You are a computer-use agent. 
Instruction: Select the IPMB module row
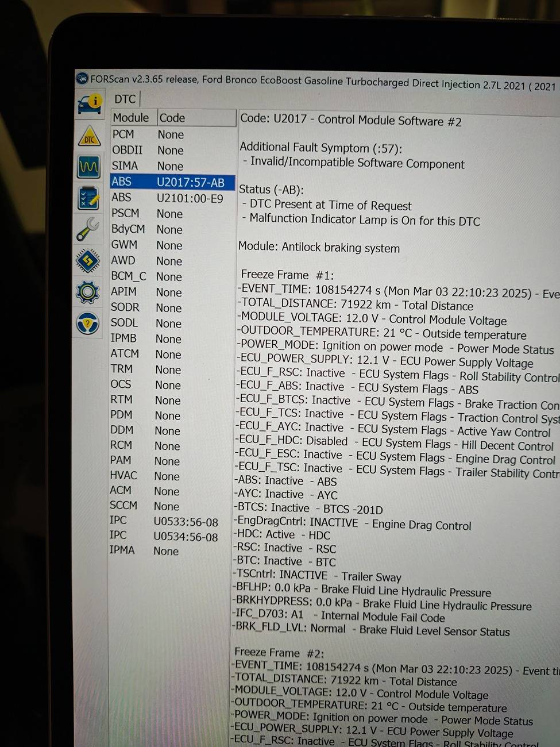(x=172, y=338)
